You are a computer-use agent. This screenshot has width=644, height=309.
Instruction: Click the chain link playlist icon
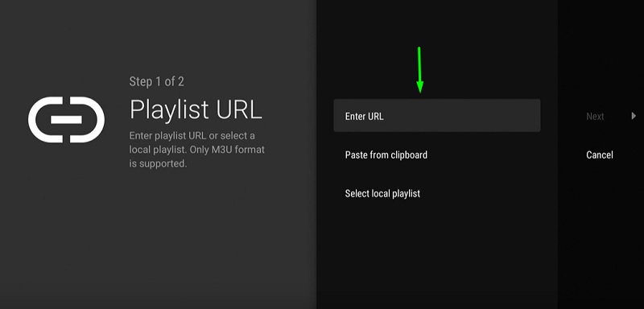[x=66, y=119]
